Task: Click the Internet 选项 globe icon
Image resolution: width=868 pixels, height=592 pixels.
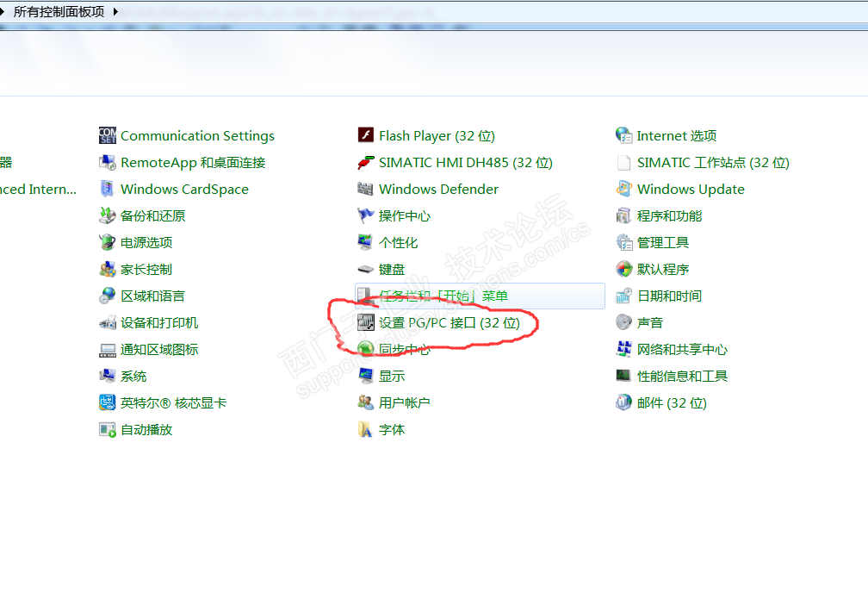Action: 623,135
